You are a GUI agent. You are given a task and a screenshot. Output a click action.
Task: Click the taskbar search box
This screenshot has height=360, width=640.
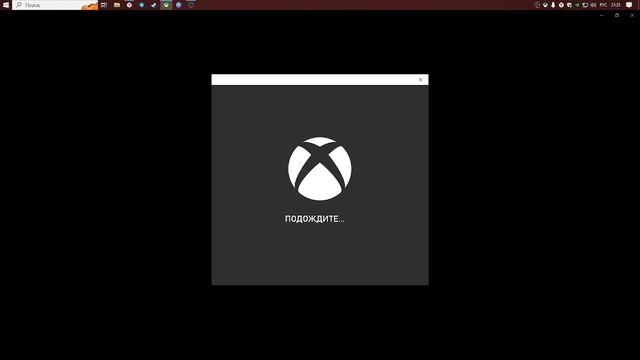[55, 5]
